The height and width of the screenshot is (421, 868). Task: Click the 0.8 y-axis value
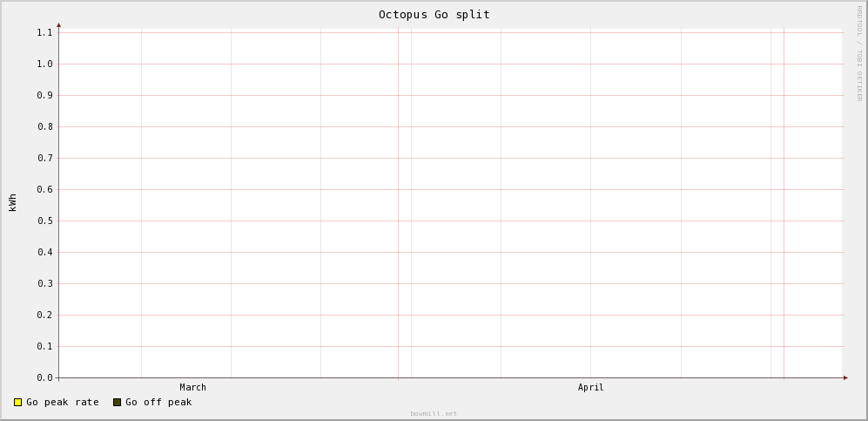[x=45, y=127]
